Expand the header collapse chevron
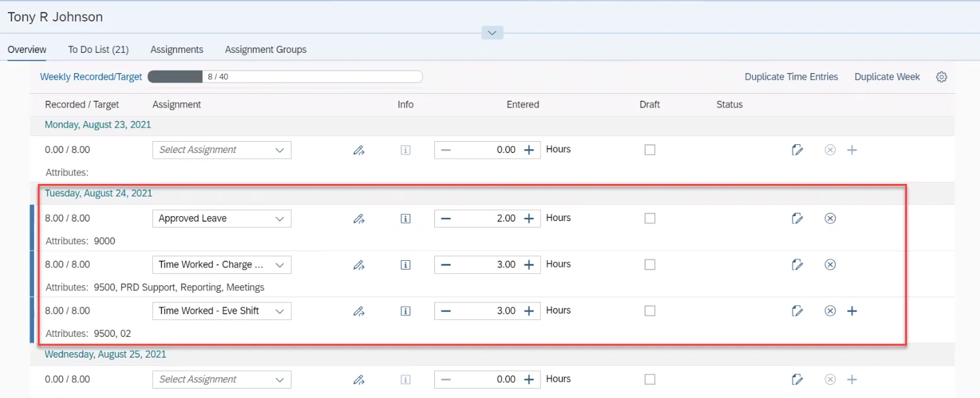The height and width of the screenshot is (398, 980). [492, 33]
